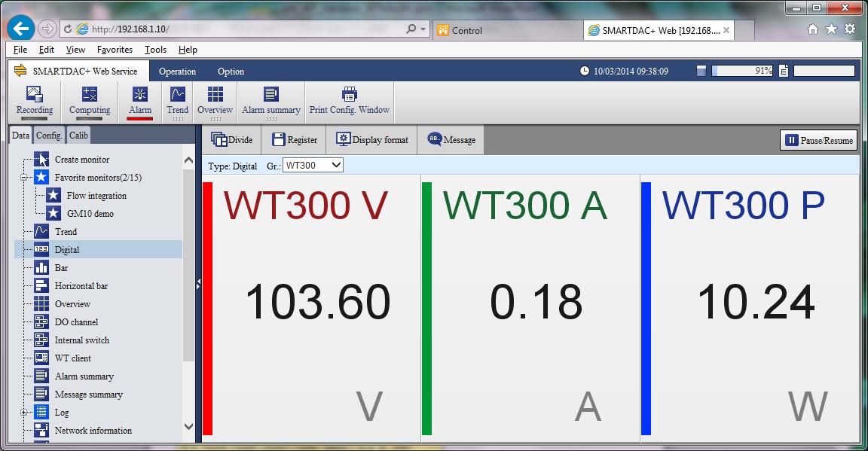Click the GM10 demo star icon
The width and height of the screenshot is (868, 451).
click(53, 213)
